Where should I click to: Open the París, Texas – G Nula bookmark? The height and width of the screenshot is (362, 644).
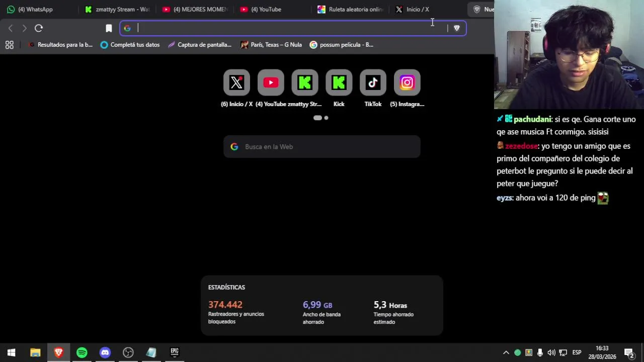271,45
